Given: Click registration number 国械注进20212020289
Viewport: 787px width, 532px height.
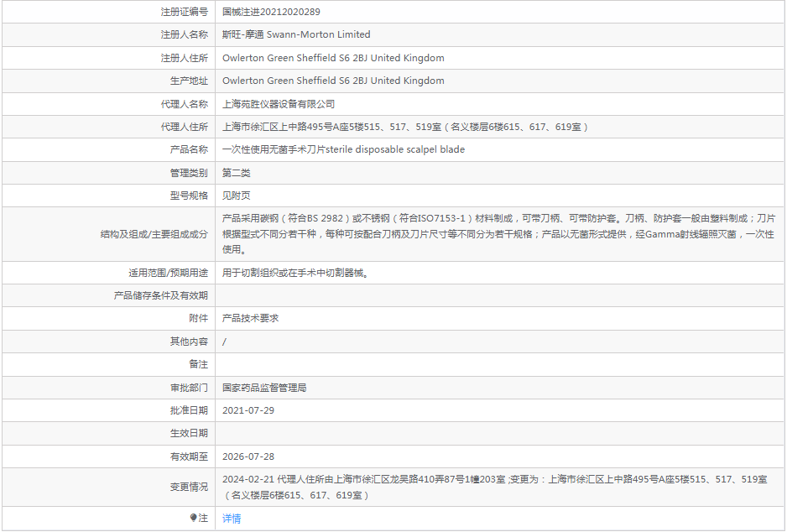Looking at the screenshot, I should pos(270,12).
